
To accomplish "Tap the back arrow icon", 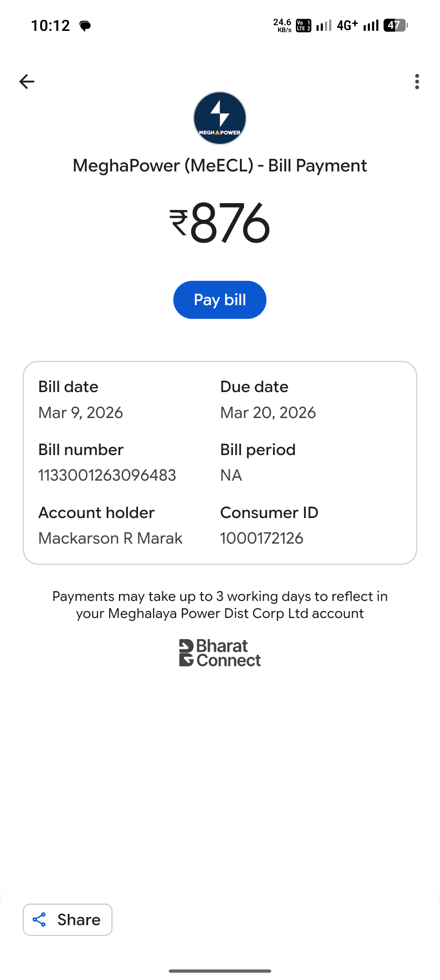I will (x=27, y=82).
